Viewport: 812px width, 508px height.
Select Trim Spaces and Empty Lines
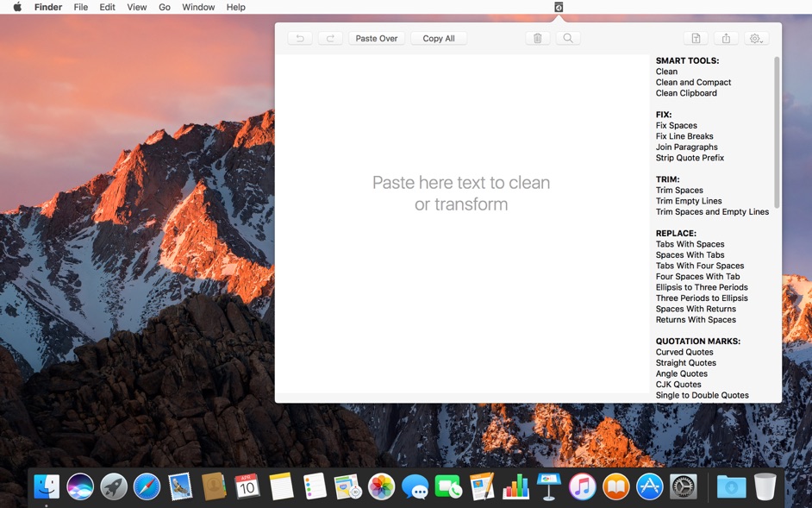pos(712,212)
